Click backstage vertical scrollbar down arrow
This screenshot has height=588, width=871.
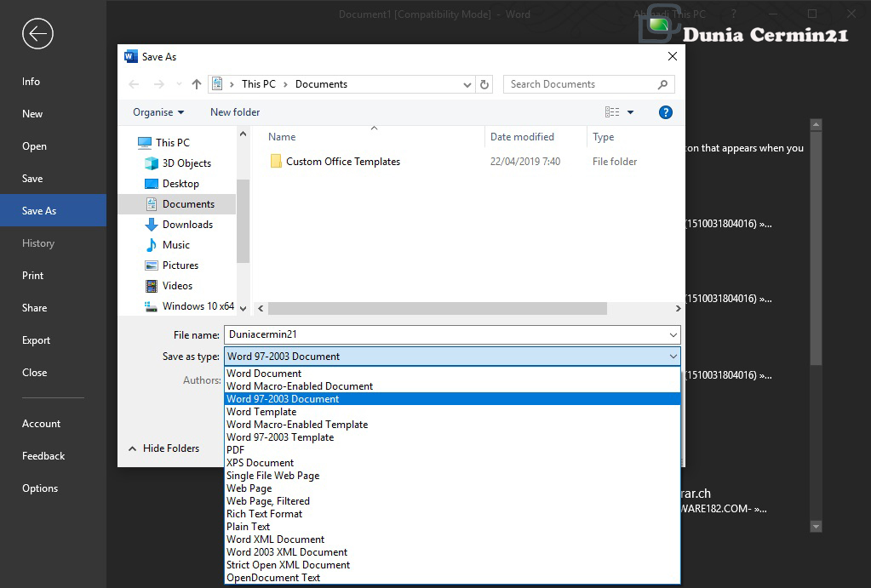pyautogui.click(x=816, y=527)
